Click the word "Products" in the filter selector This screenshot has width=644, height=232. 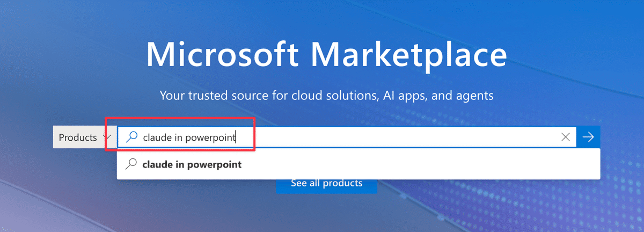[77, 137]
